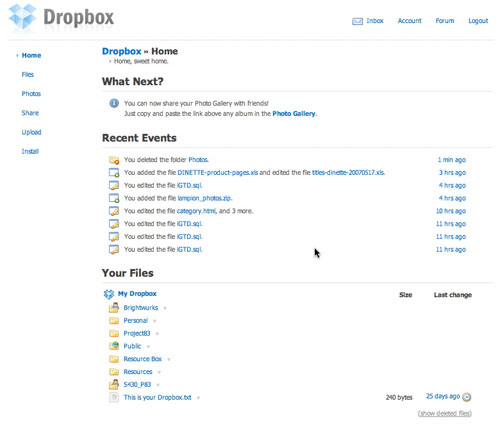Click the My Dropbox box icon
The image size is (500, 433).
click(x=109, y=294)
